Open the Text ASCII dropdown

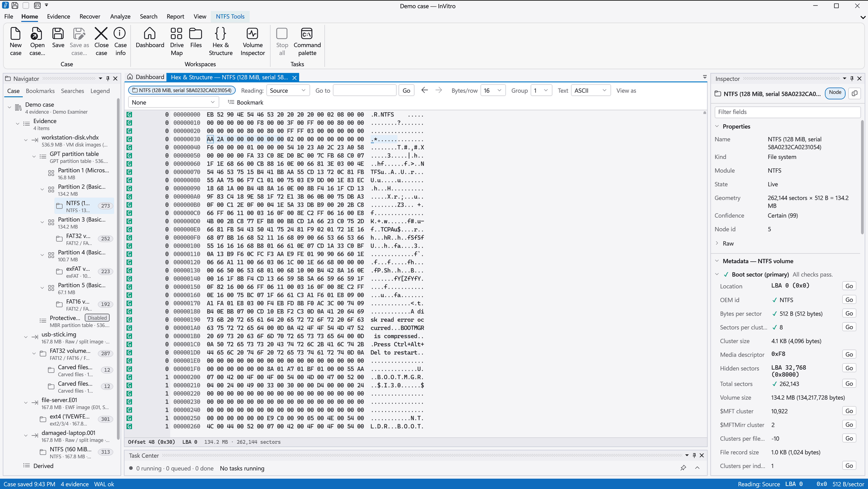(x=591, y=90)
